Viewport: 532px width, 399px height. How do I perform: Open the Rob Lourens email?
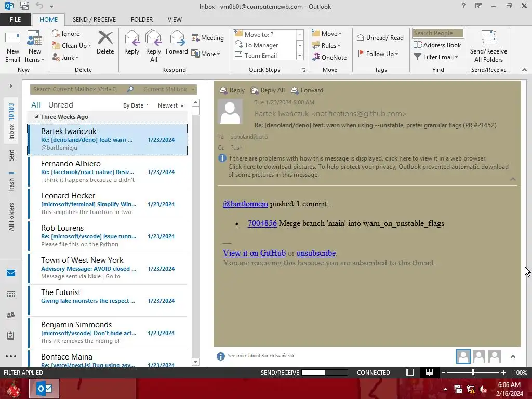click(x=108, y=236)
